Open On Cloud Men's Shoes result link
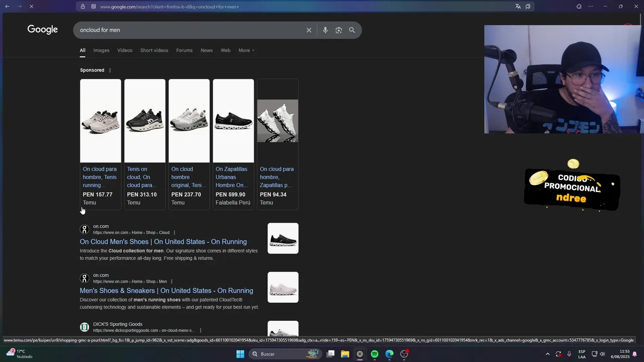Image resolution: width=644 pixels, height=362 pixels. point(163,242)
